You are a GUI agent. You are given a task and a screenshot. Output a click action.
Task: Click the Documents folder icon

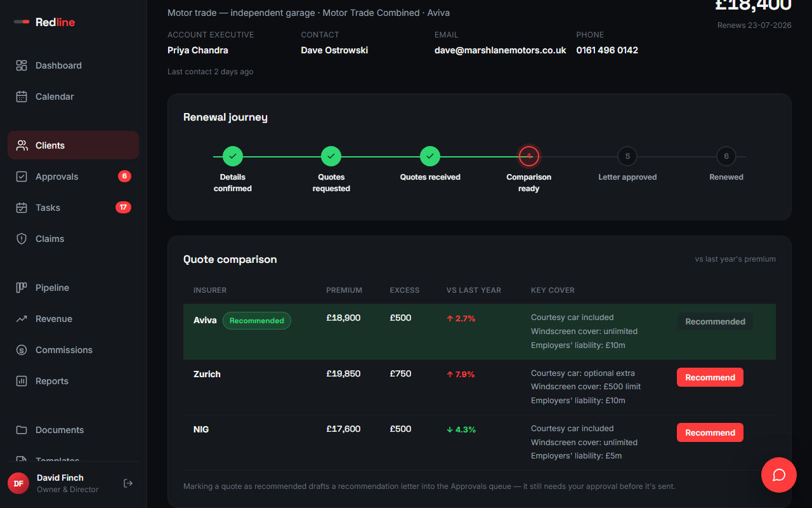pos(22,430)
